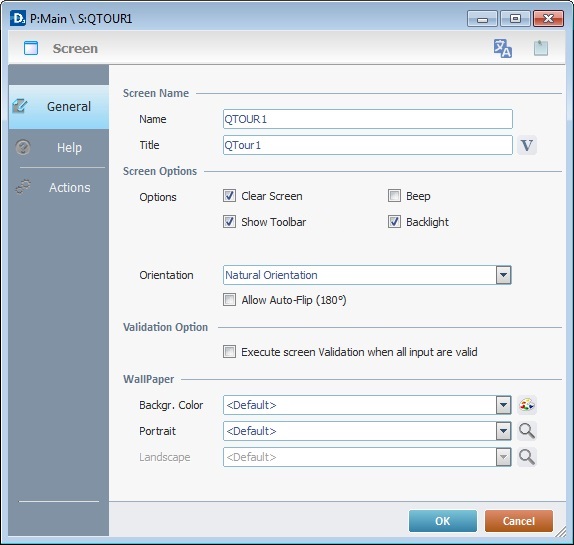Click the V variable button beside Title

[x=527, y=145]
